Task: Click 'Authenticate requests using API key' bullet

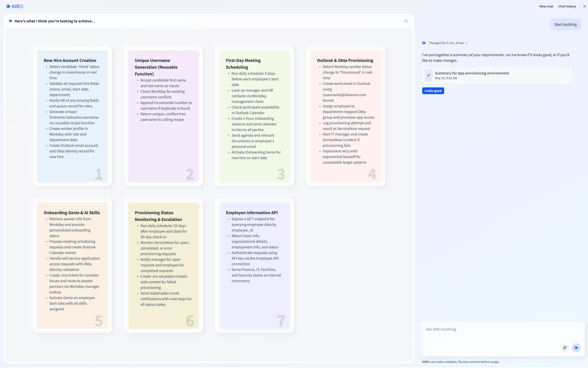Action: [255, 258]
